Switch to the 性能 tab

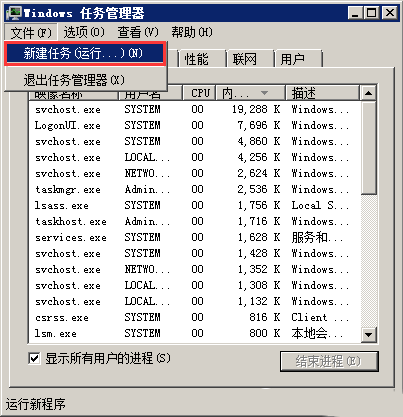pyautogui.click(x=202, y=59)
